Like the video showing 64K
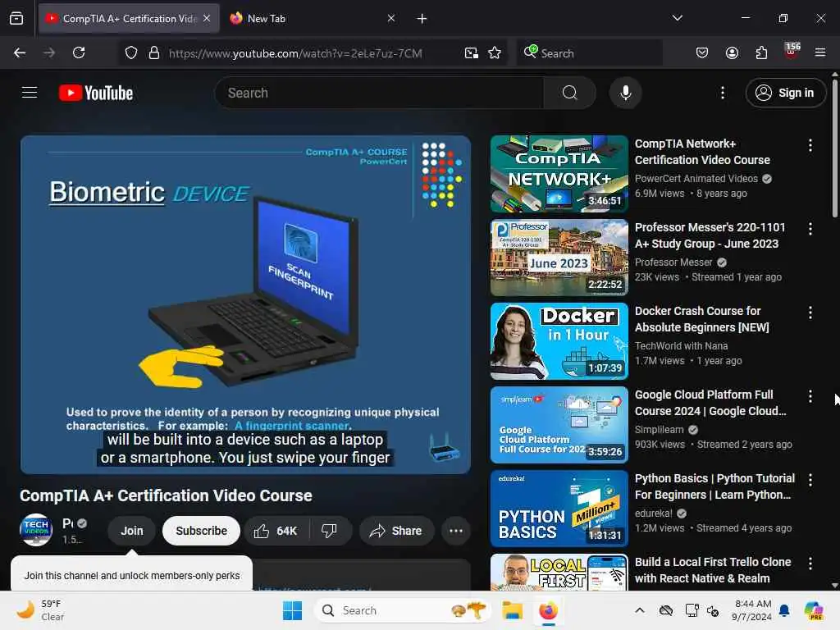 point(276,531)
